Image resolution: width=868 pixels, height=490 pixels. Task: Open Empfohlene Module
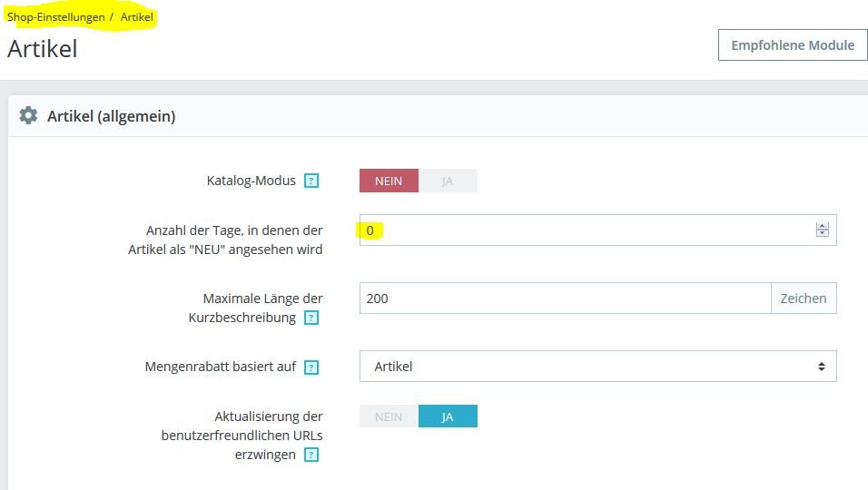click(792, 45)
